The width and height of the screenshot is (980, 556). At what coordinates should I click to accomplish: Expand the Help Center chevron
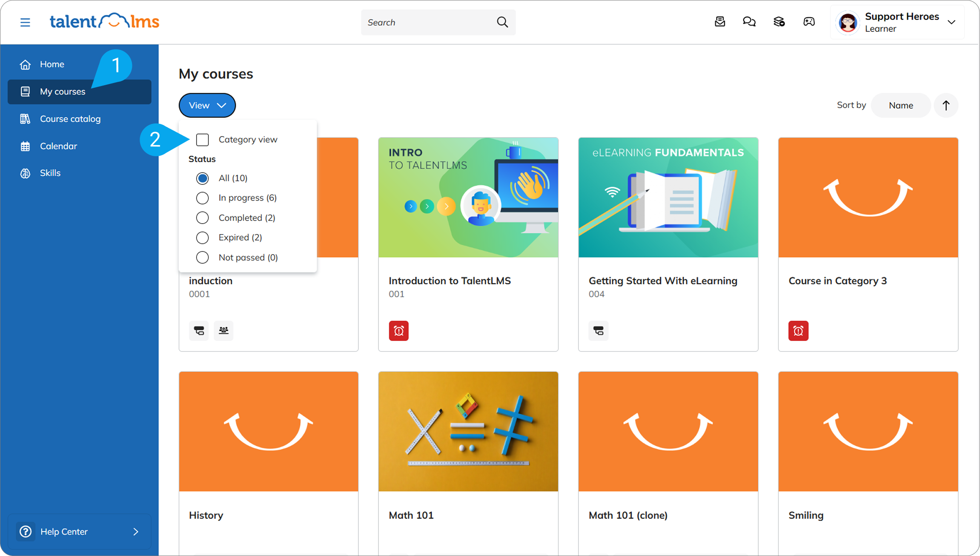[x=136, y=531]
